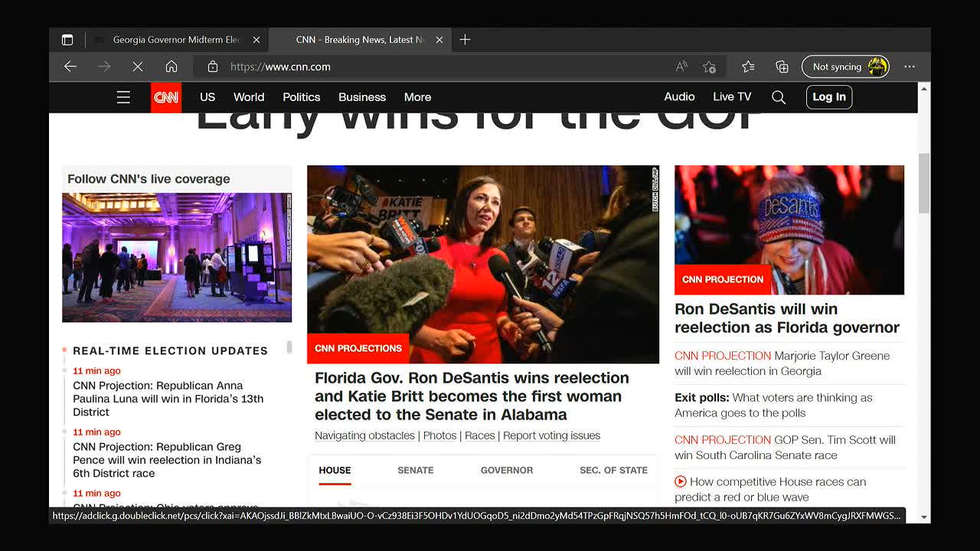Stop loading the page with X button
This screenshot has width=980, height=551.
coord(138,67)
